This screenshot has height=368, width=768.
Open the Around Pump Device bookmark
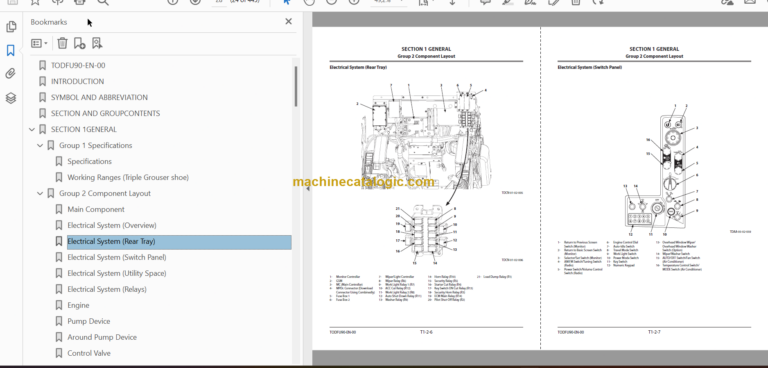pos(102,337)
